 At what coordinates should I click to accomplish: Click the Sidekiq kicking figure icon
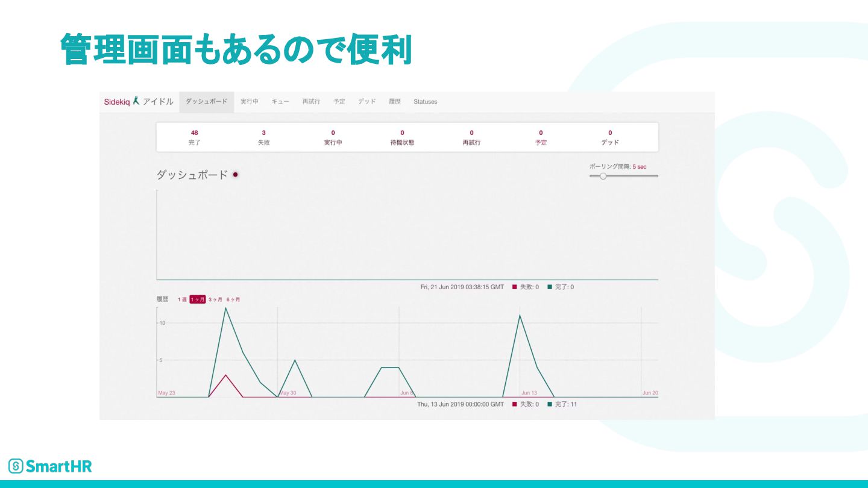click(x=136, y=101)
